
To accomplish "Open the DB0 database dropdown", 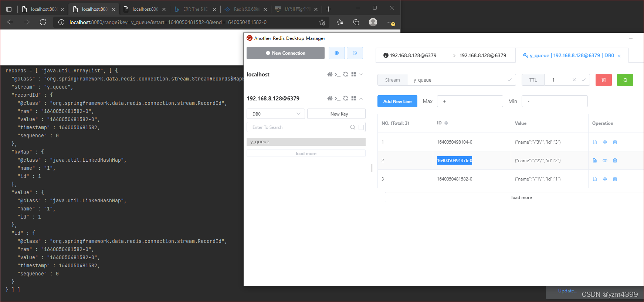I will (x=276, y=114).
